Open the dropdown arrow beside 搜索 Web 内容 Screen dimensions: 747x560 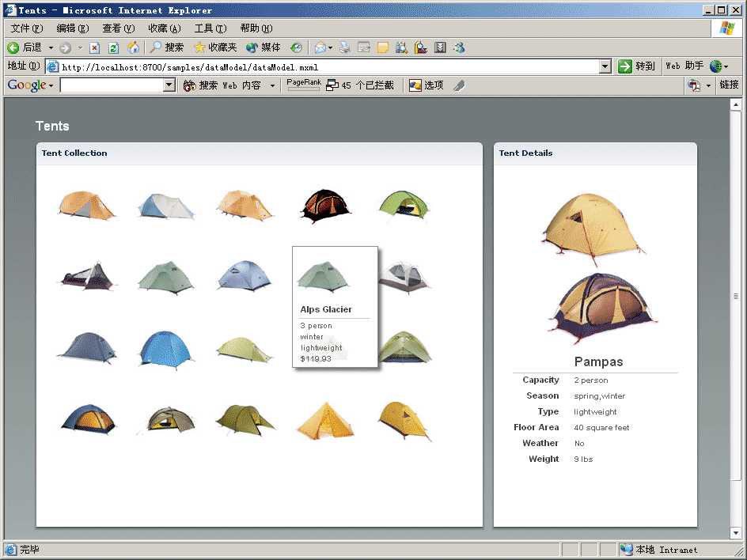point(272,85)
